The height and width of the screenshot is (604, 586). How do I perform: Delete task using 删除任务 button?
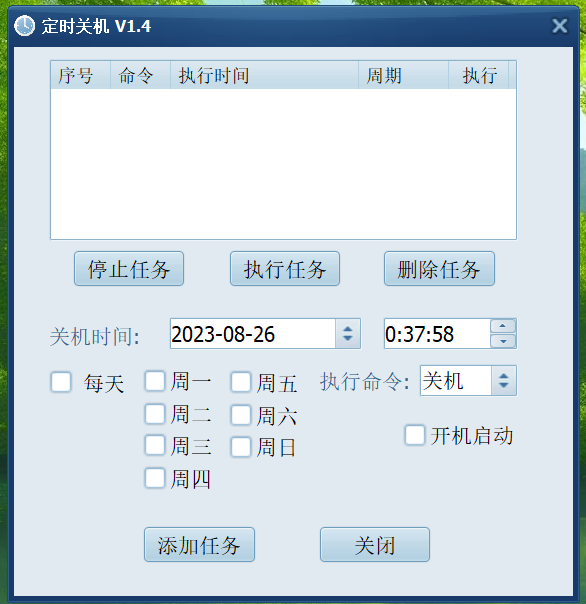439,269
